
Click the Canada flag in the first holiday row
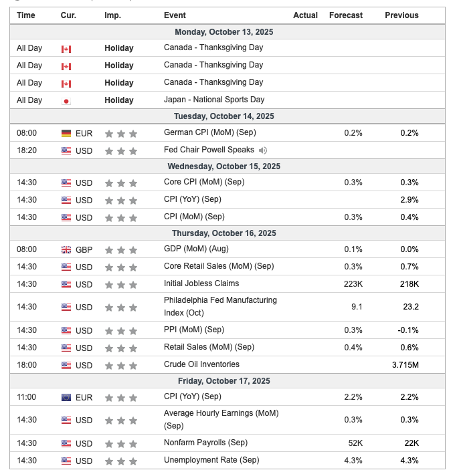click(66, 49)
